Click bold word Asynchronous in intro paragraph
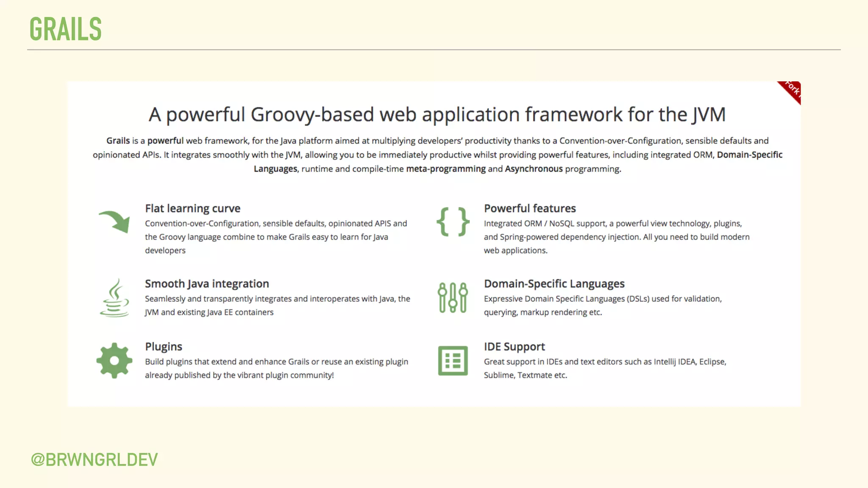The height and width of the screenshot is (488, 868). pyautogui.click(x=534, y=169)
